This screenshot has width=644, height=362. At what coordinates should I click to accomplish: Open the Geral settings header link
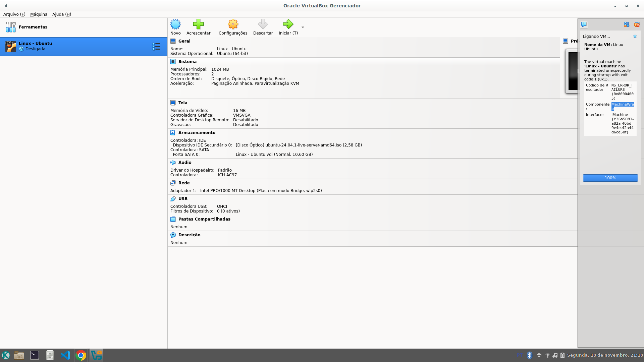(184, 41)
